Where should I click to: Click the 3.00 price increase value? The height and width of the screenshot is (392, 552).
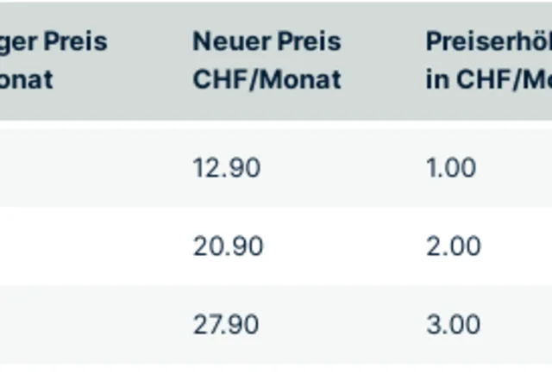(x=453, y=325)
